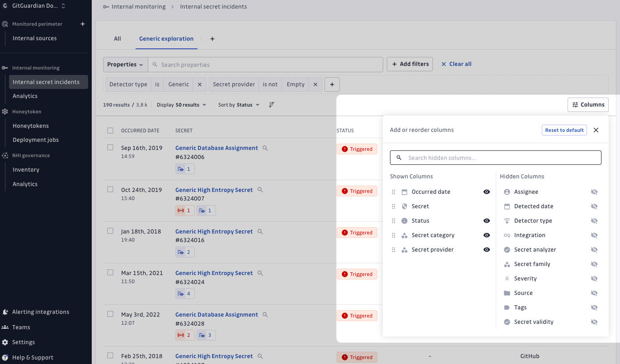Open Teams in sidebar
The height and width of the screenshot is (364, 620).
(21, 327)
